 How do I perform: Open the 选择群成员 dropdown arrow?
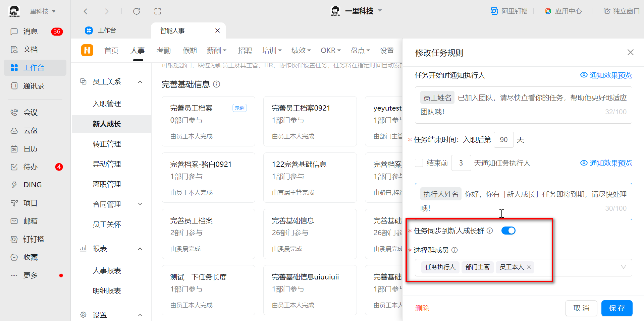(623, 267)
